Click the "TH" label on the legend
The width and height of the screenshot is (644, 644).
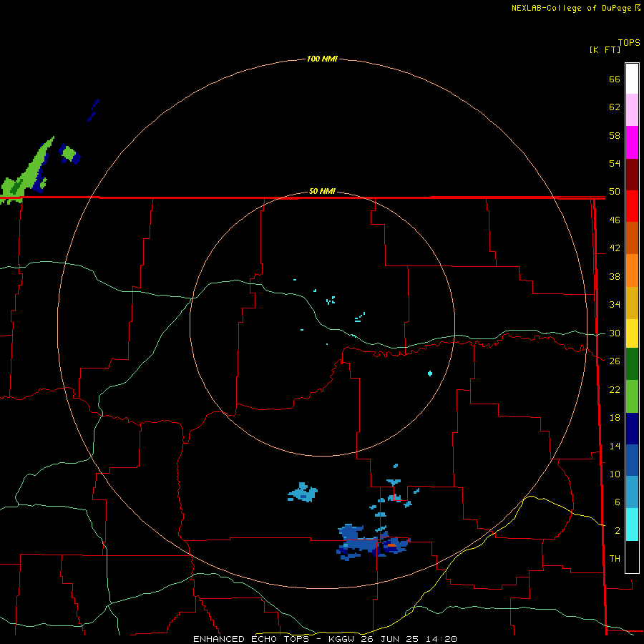(x=615, y=558)
